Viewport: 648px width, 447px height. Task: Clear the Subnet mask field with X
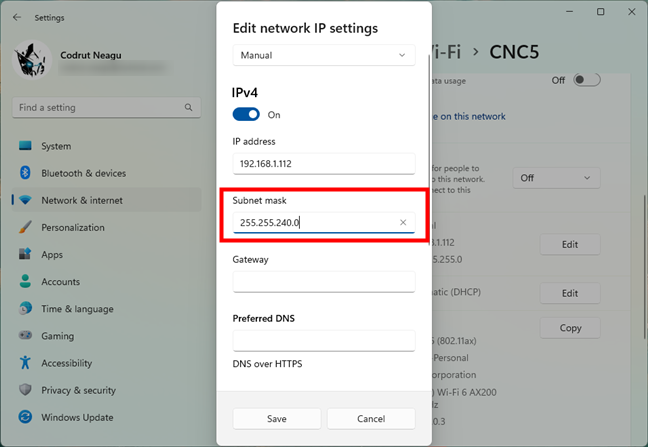click(403, 222)
